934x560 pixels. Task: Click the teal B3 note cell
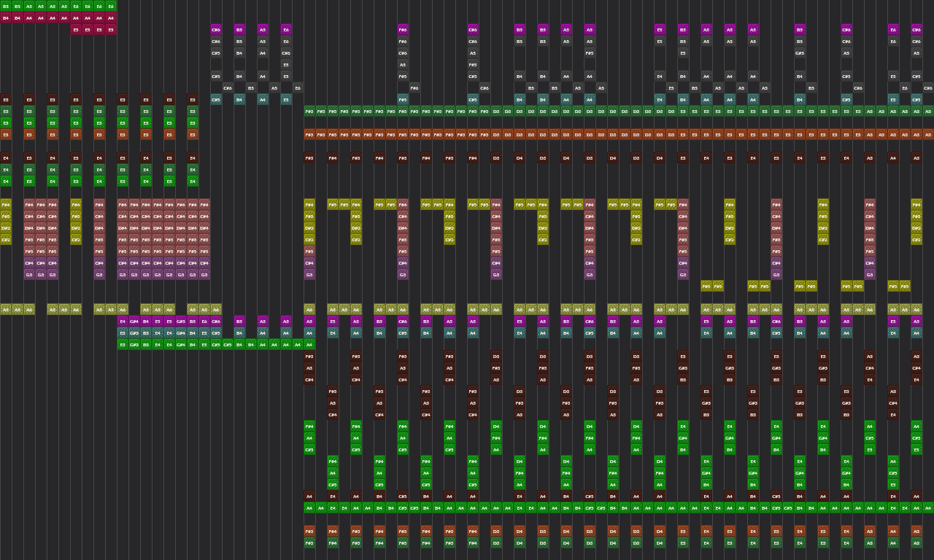(x=146, y=332)
